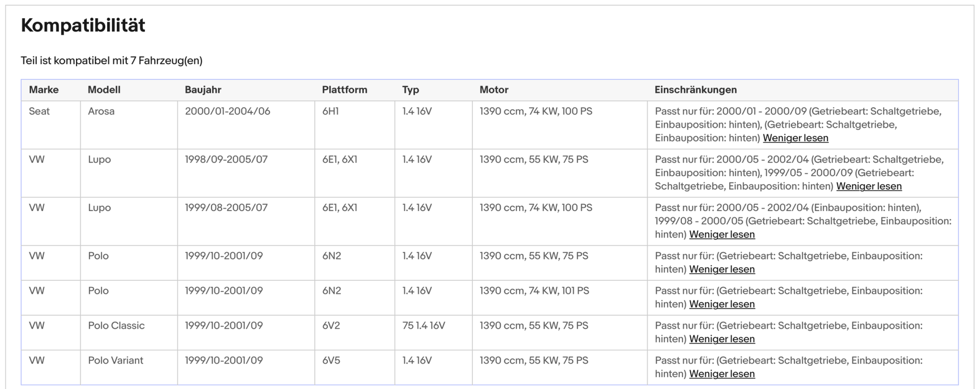Click Weniger lesen in Polo Variant row

click(x=722, y=374)
